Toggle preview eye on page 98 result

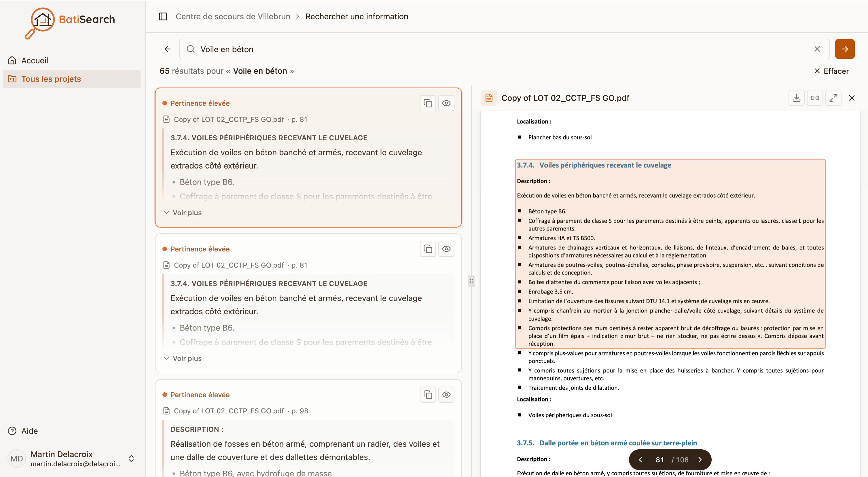446,395
